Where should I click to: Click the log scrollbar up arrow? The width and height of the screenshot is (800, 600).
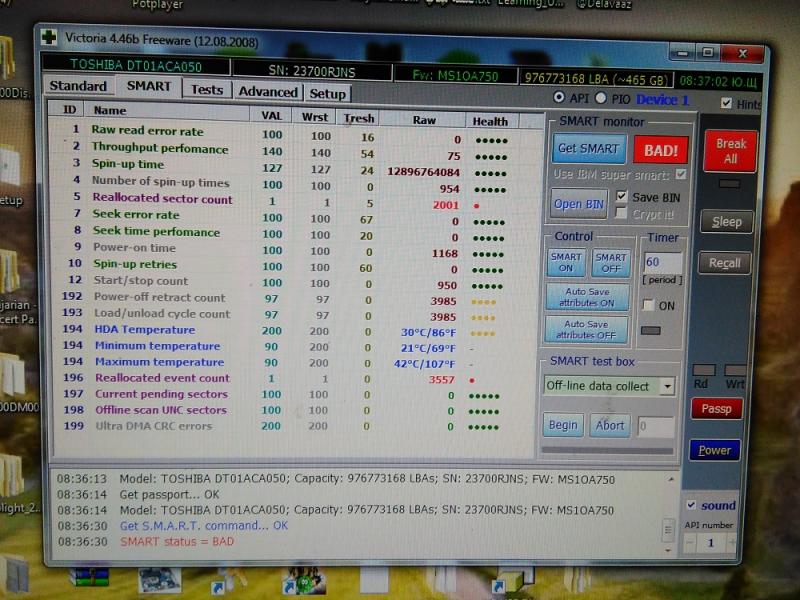click(x=670, y=480)
